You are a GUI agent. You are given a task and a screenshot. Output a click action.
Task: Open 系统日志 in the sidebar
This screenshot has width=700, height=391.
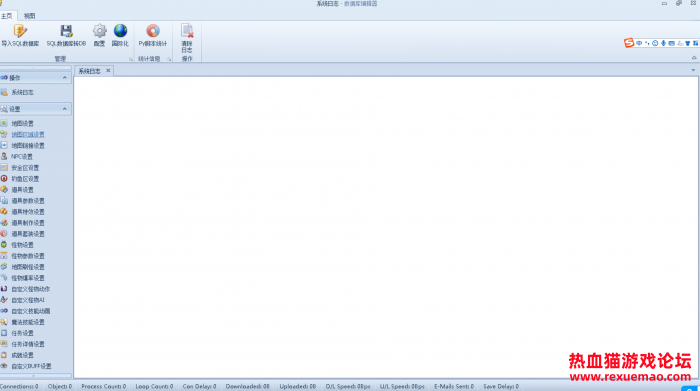[22, 92]
